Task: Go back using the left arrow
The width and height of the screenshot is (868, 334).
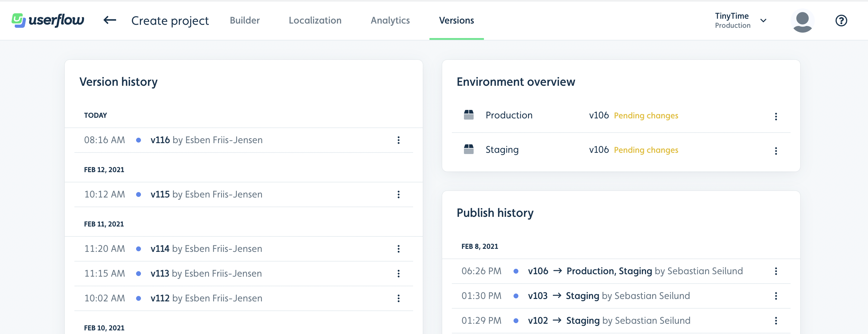Action: [110, 20]
